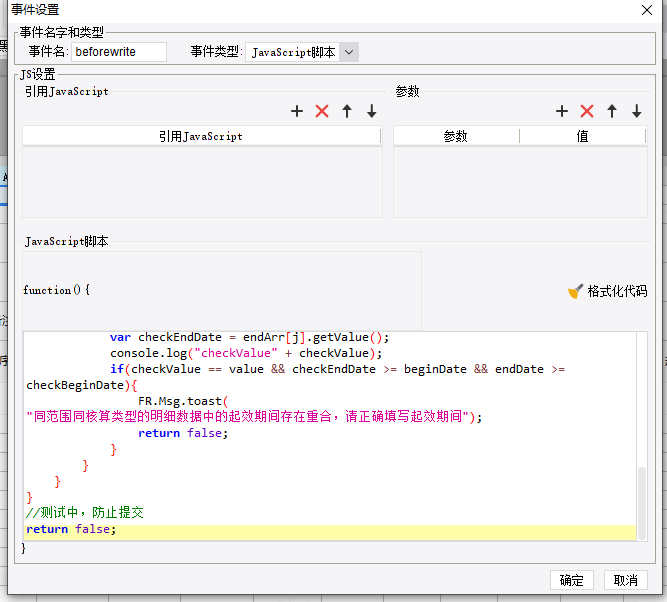Image resolution: width=667 pixels, height=602 pixels.
Task: Move parameter row up
Action: [612, 111]
